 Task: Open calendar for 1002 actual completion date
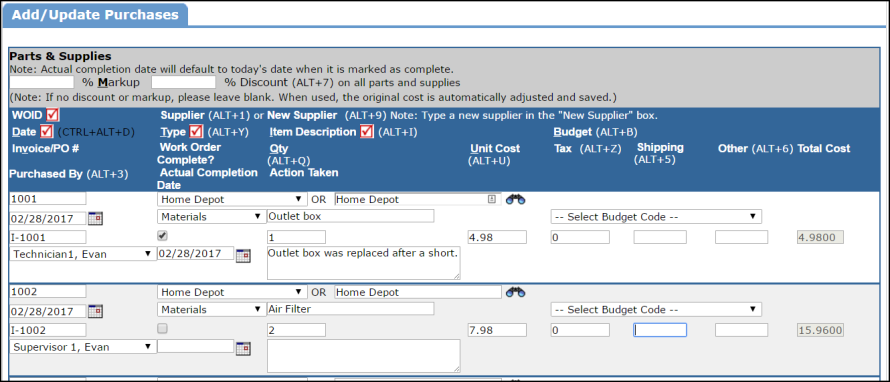pos(243,348)
